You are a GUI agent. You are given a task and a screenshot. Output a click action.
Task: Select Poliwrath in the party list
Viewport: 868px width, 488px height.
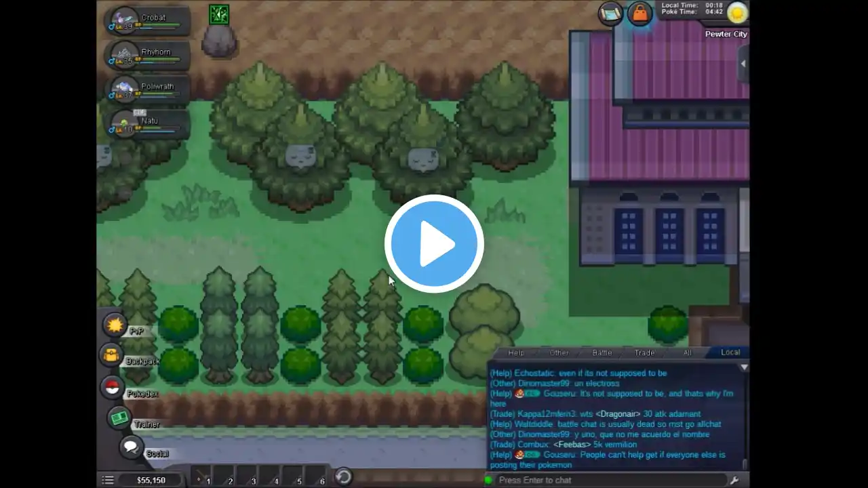pyautogui.click(x=148, y=90)
